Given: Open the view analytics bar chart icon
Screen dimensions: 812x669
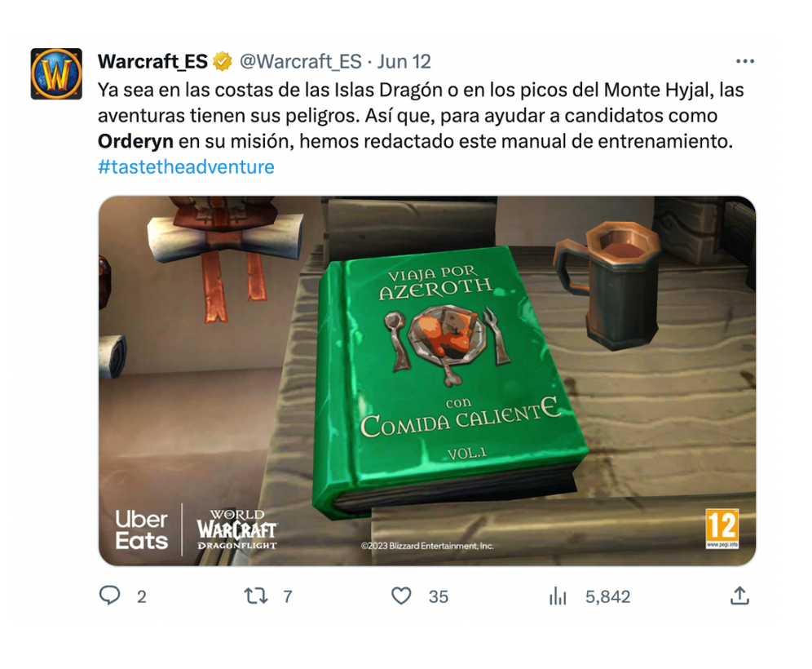Looking at the screenshot, I should (558, 596).
